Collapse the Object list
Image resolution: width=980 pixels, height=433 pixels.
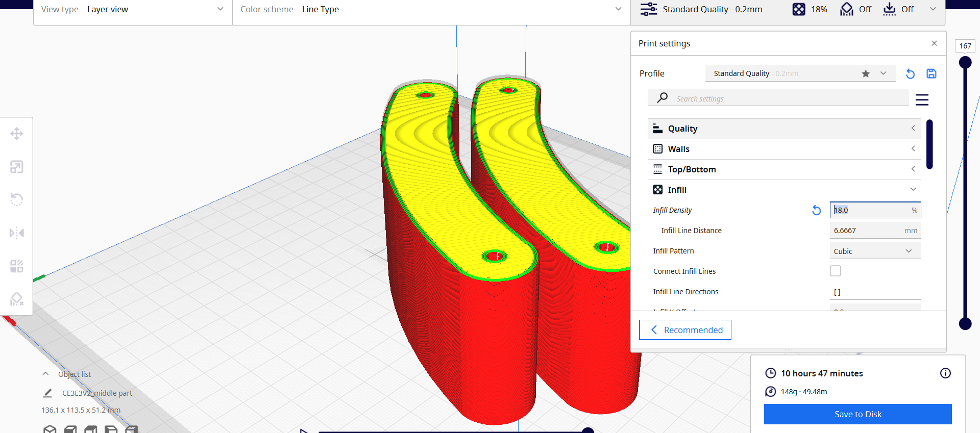coord(45,374)
